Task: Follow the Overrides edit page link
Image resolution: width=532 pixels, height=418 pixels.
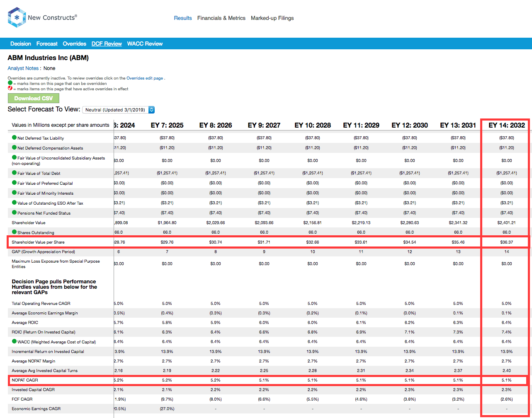Action: pyautogui.click(x=145, y=78)
